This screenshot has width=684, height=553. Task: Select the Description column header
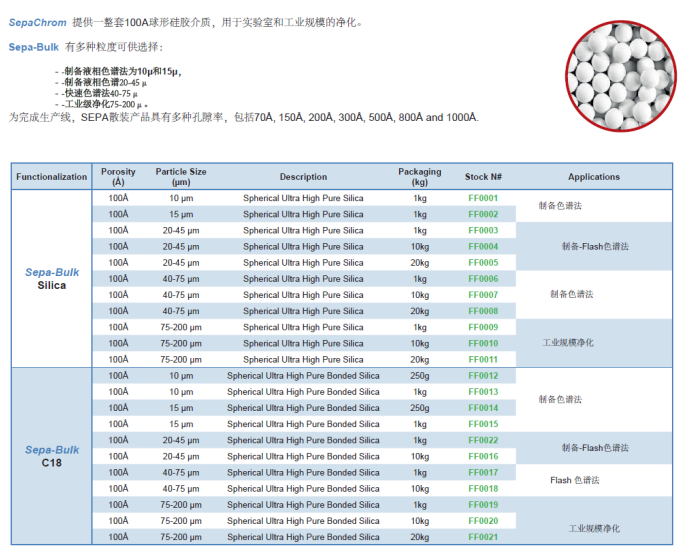(303, 177)
